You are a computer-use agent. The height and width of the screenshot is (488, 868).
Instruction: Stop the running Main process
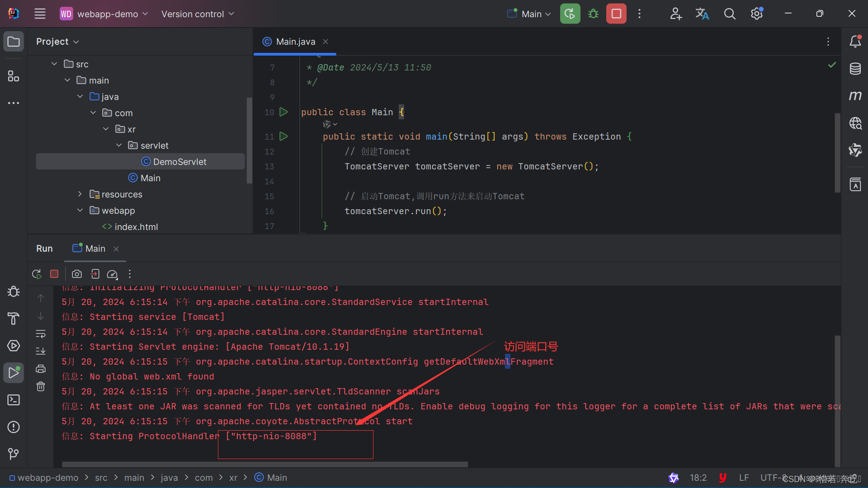point(616,14)
